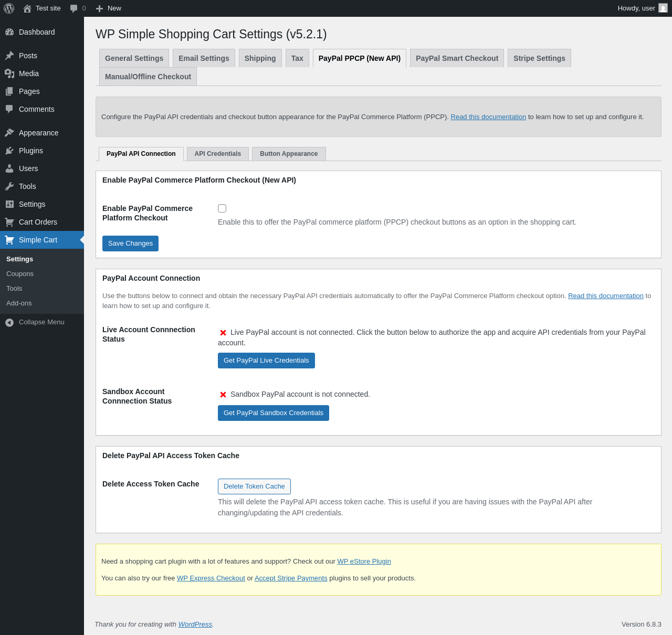The height and width of the screenshot is (635, 672).
Task: Click the Test site home icon
Action: click(x=27, y=8)
